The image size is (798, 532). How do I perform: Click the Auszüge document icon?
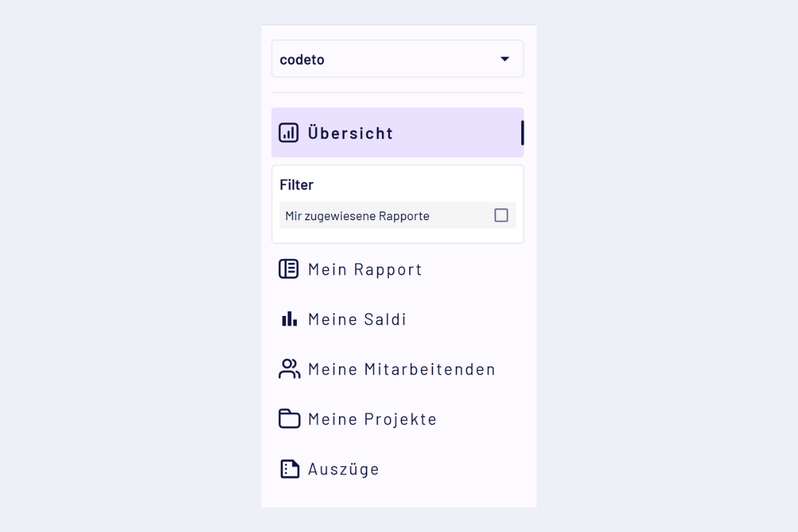289,469
